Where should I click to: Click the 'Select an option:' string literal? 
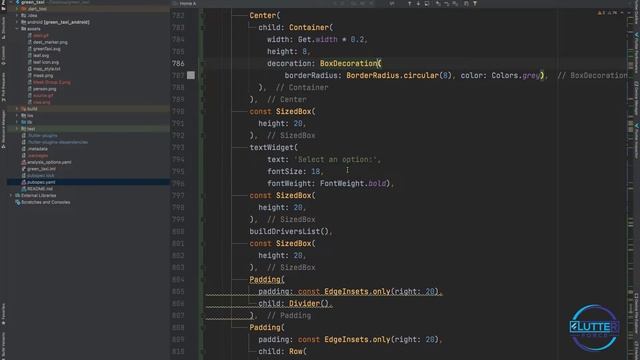(x=335, y=160)
